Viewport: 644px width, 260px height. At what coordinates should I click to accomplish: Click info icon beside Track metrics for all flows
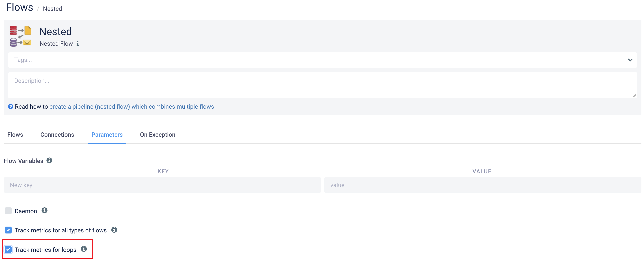tap(114, 230)
